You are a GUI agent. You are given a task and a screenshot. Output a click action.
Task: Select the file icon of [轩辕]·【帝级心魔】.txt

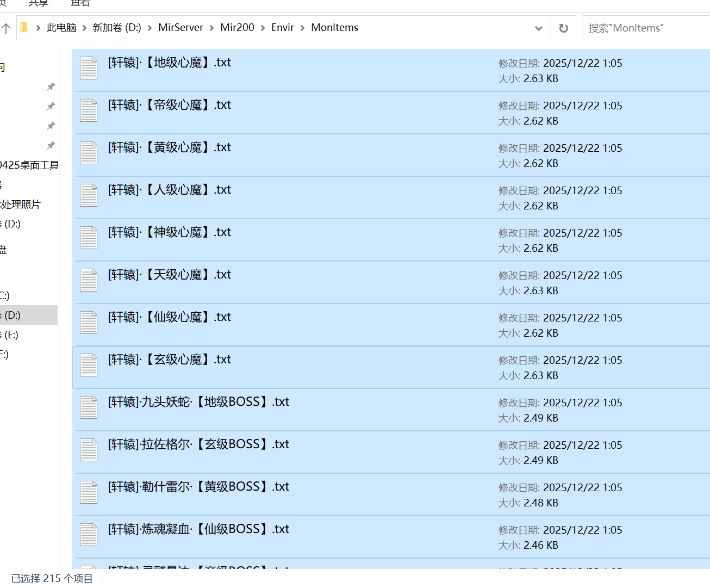pyautogui.click(x=89, y=110)
